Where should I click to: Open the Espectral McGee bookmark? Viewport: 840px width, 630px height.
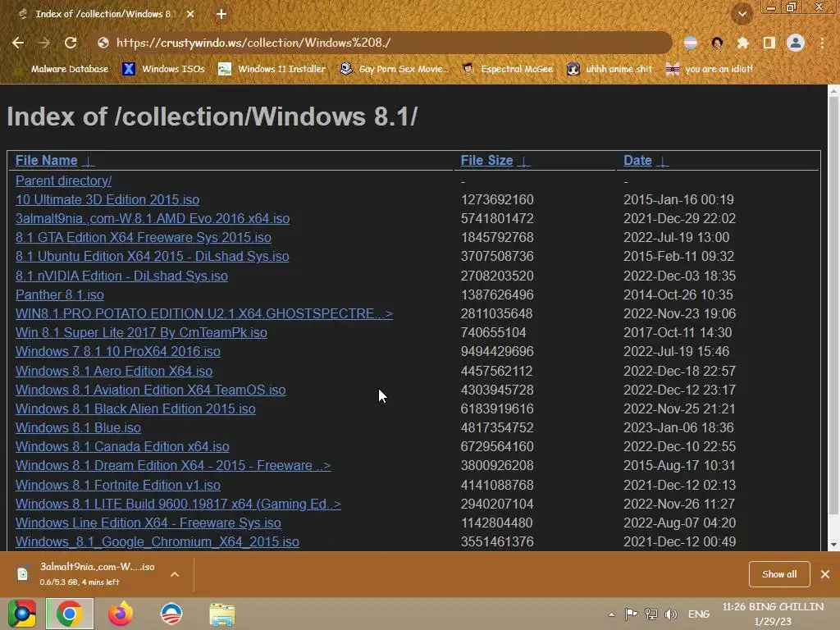click(507, 69)
